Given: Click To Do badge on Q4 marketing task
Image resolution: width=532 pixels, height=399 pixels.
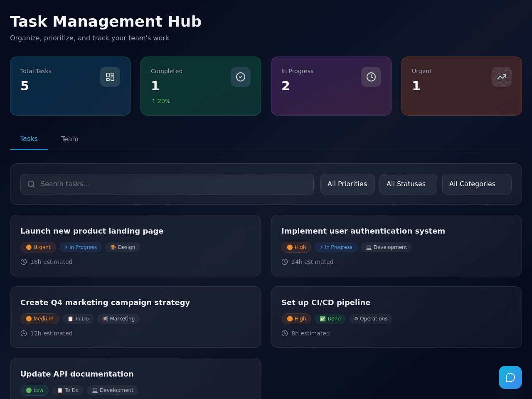Looking at the screenshot, I should coord(78,319).
